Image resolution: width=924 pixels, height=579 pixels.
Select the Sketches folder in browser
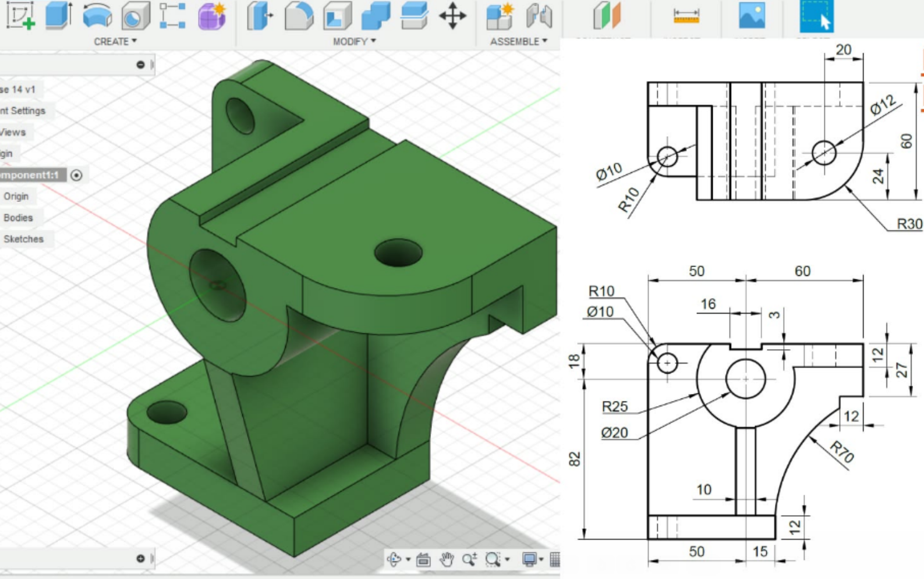(x=23, y=239)
